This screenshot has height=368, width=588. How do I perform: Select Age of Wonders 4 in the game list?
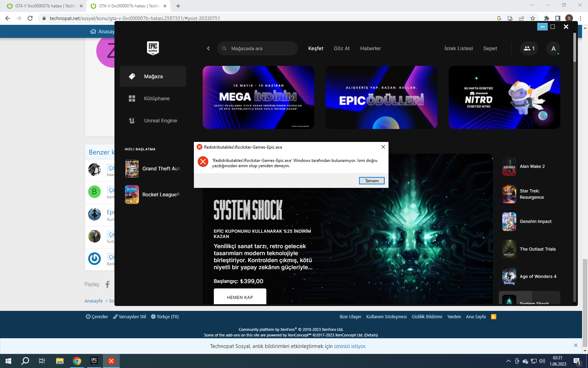pos(530,277)
